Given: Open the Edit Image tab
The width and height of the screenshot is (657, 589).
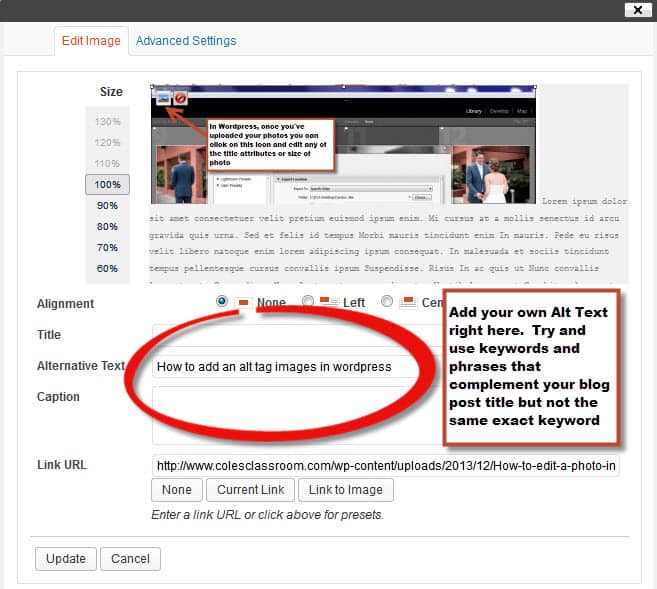Looking at the screenshot, I should (91, 41).
